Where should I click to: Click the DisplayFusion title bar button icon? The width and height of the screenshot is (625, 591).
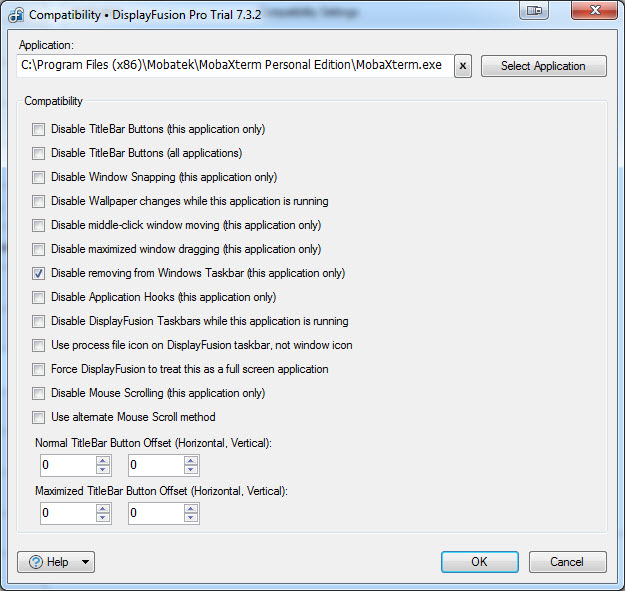(x=536, y=11)
